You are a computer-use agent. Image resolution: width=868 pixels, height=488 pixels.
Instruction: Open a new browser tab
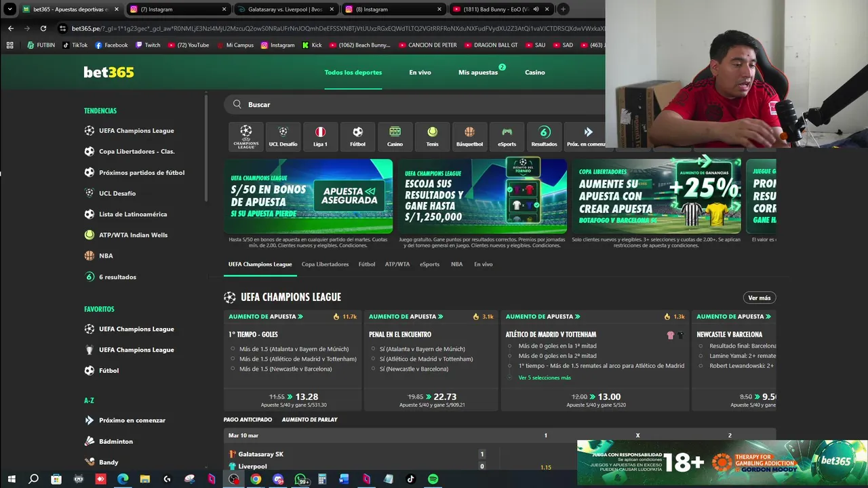coord(563,9)
